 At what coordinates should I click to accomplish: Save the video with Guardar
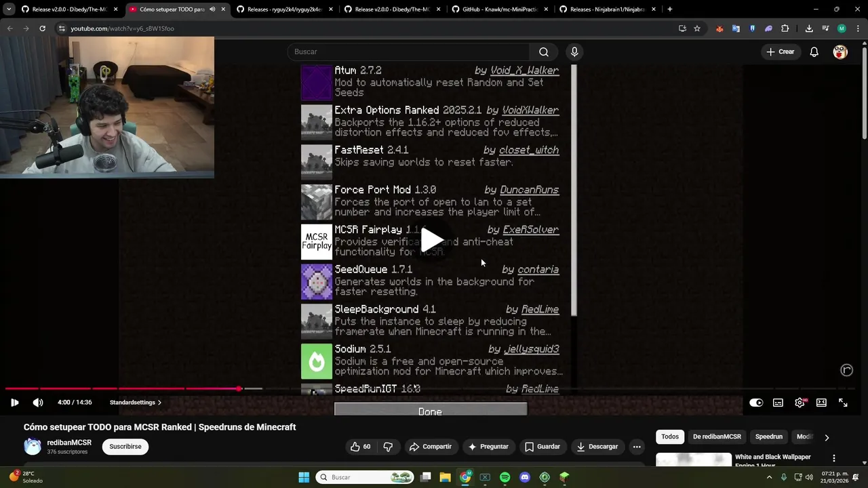(542, 447)
